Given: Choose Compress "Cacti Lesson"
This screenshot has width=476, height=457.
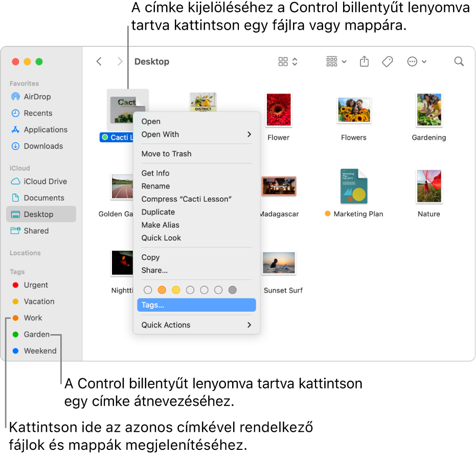Looking at the screenshot, I should tap(196, 199).
